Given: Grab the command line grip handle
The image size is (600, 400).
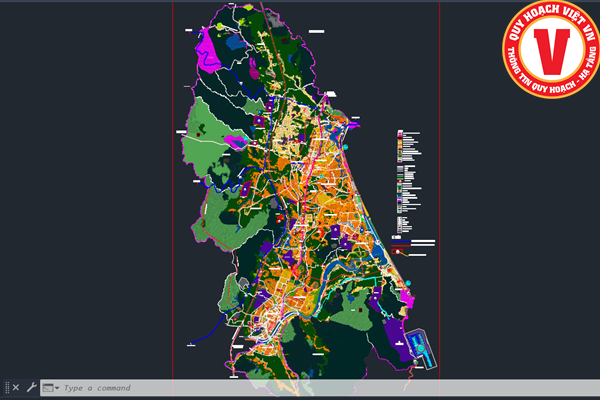Looking at the screenshot, I should pyautogui.click(x=6, y=387).
